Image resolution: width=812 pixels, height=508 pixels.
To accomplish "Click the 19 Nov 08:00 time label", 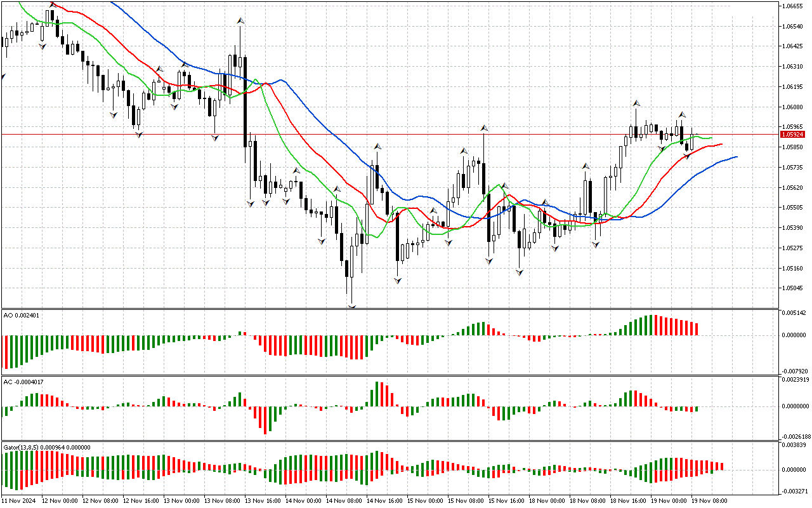I will pyautogui.click(x=709, y=501).
